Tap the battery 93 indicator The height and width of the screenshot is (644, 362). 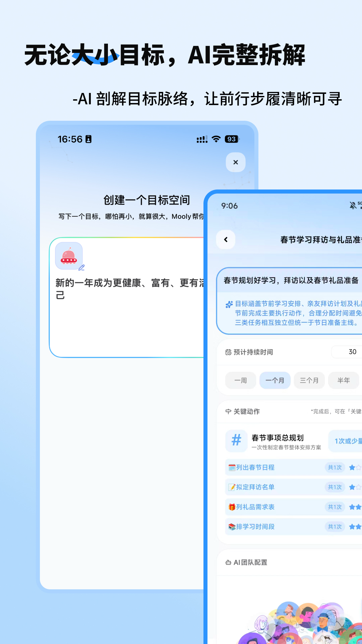[x=232, y=139]
